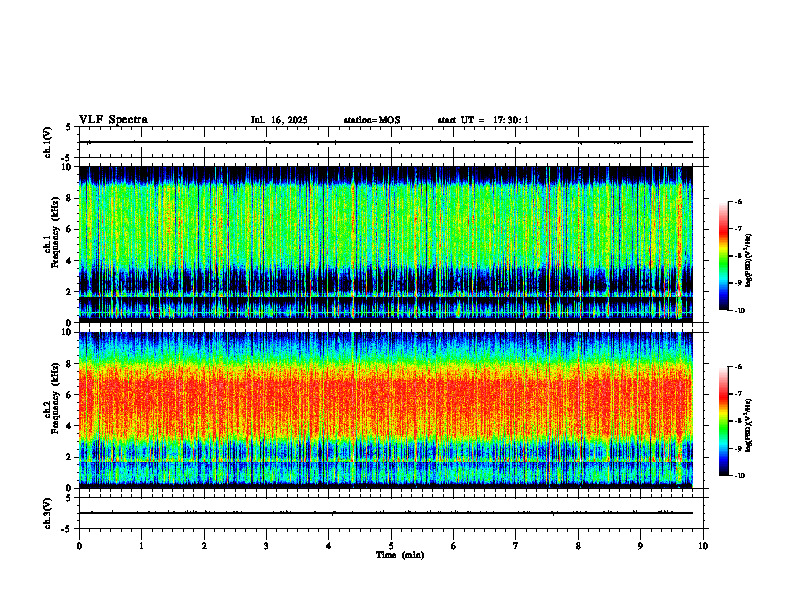Click the "10" tick on the time axis
This screenshot has height=612, width=792.
[703, 546]
